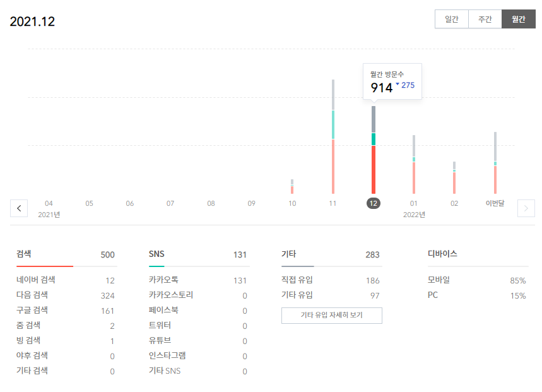Click the 트위터 row
The height and width of the screenshot is (392, 542).
198,326
